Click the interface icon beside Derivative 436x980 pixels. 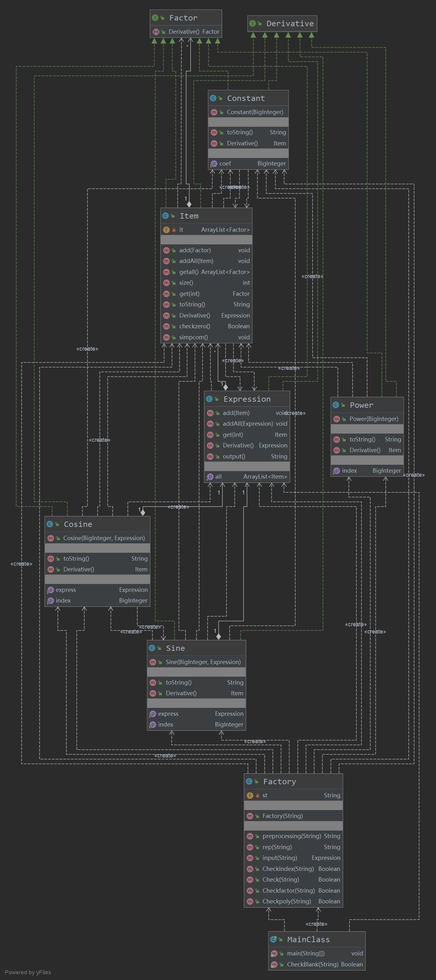click(x=252, y=23)
